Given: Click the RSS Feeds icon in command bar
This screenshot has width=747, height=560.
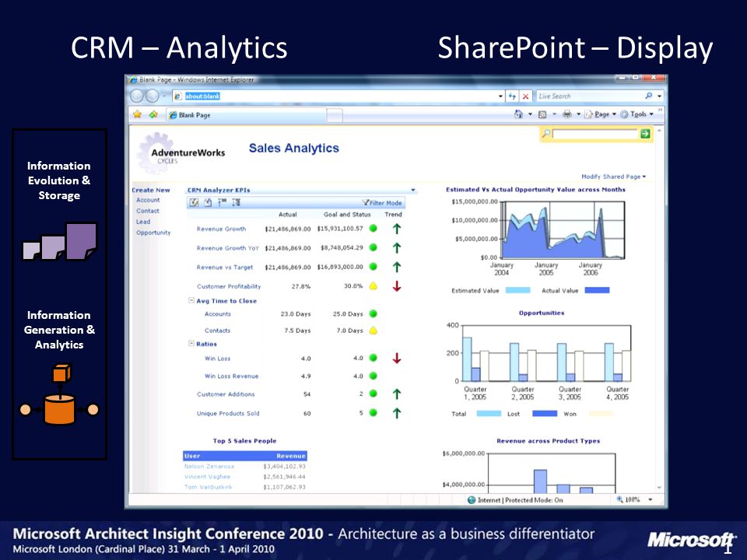Looking at the screenshot, I should (x=542, y=114).
